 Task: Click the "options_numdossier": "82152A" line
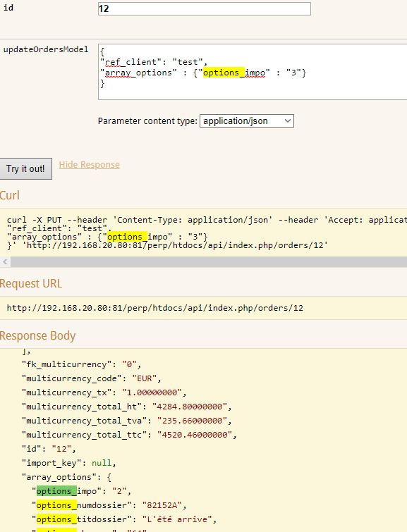pyautogui.click(x=109, y=505)
